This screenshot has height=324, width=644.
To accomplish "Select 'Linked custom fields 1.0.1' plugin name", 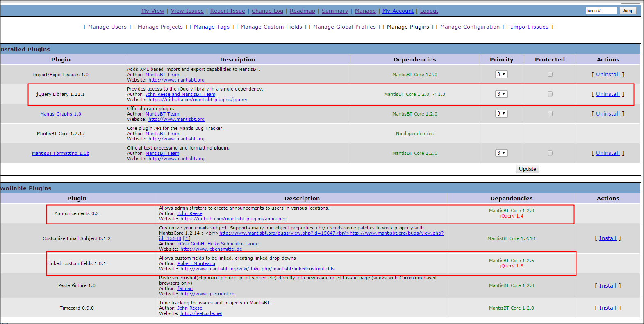I will 77,263.
